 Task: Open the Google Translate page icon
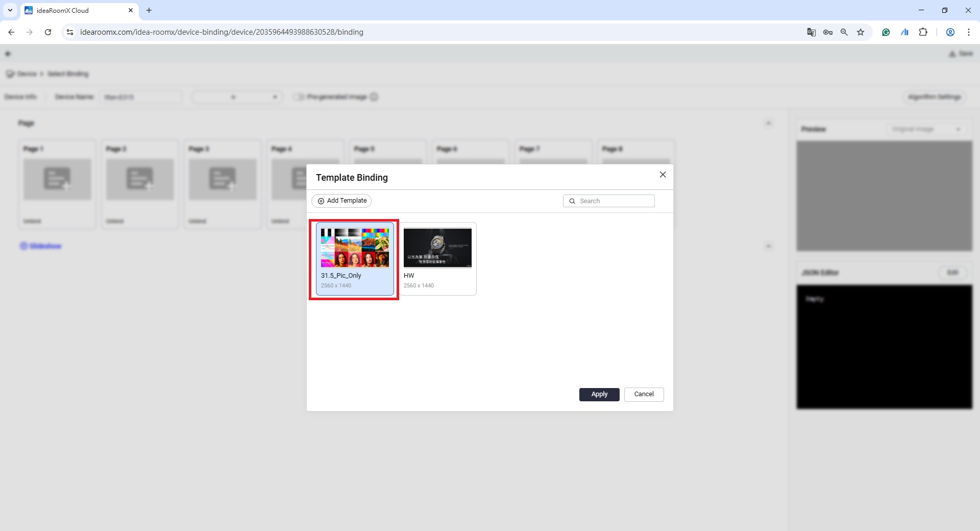point(811,32)
